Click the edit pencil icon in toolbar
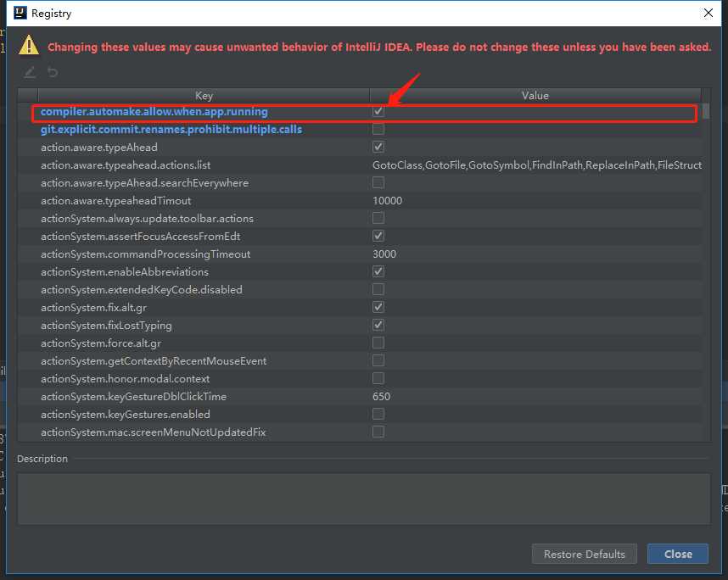728x580 pixels. coord(30,72)
